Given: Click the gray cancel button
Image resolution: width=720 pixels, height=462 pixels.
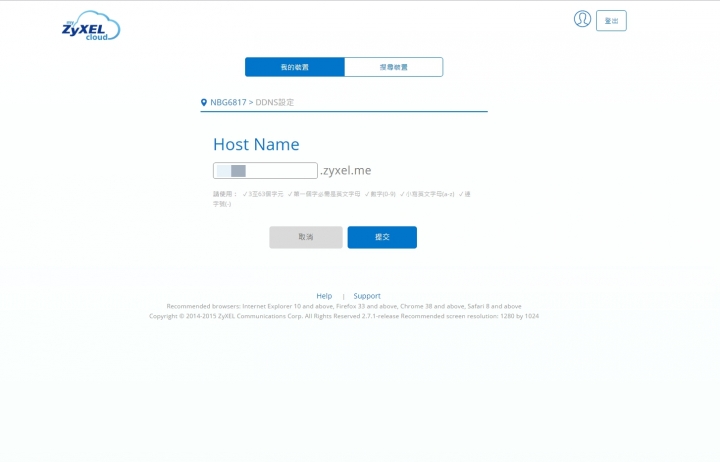Looking at the screenshot, I should pos(306,237).
